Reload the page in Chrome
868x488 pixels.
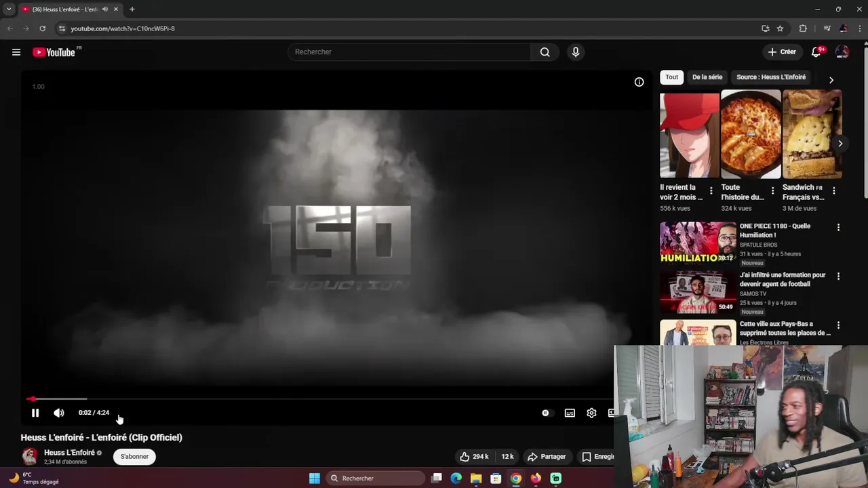(x=42, y=28)
